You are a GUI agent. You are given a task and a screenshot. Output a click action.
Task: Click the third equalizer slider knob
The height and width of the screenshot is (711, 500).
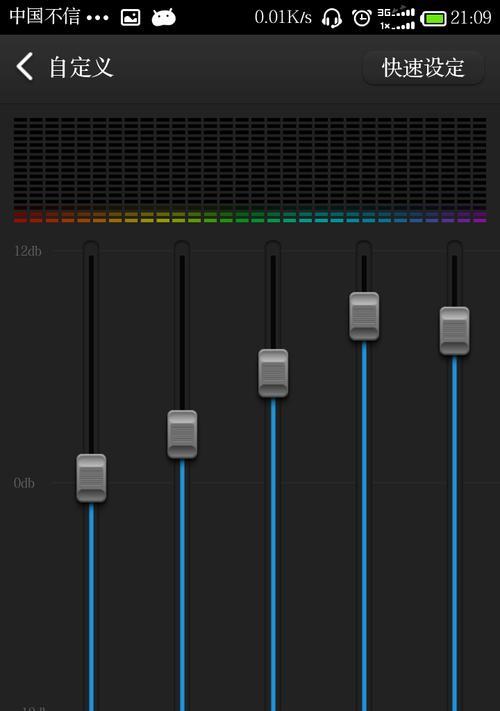click(x=273, y=373)
